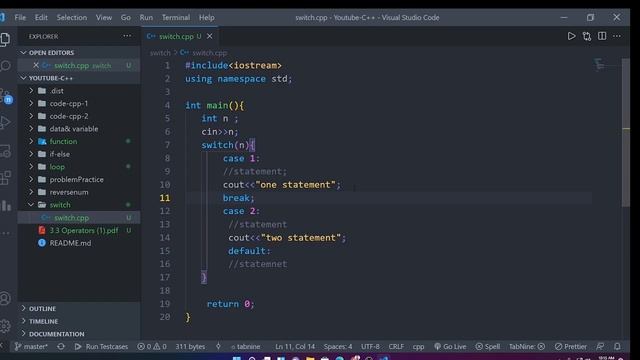Screen dimensions: 640x360
Task: Open notifications bell in status bar
Action: 617,347
